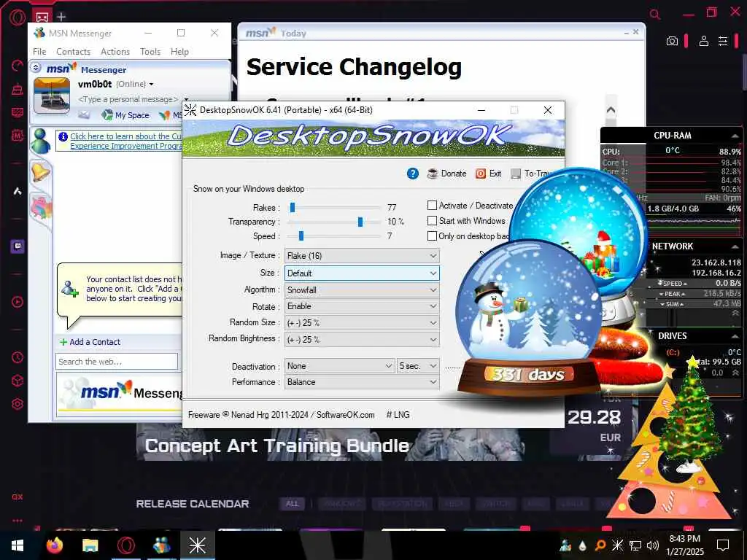Send DesktopSnowOK To-Tray
This screenshot has width=747, height=560.
pyautogui.click(x=530, y=174)
